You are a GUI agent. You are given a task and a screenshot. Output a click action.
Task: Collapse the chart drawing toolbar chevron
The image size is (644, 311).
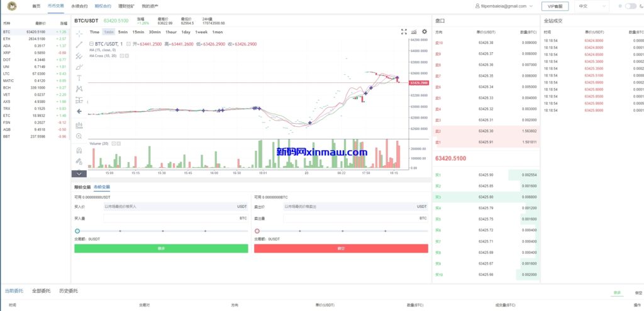click(x=79, y=173)
